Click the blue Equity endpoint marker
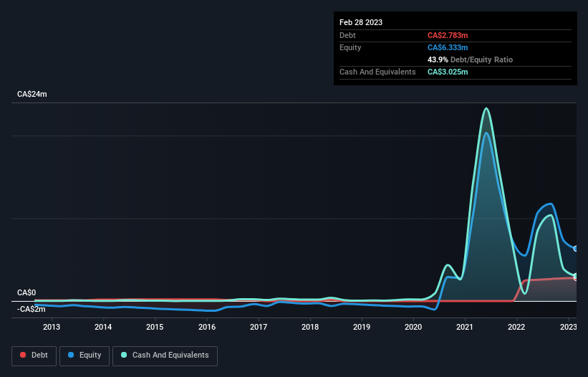The width and height of the screenshot is (588, 377). (x=576, y=248)
